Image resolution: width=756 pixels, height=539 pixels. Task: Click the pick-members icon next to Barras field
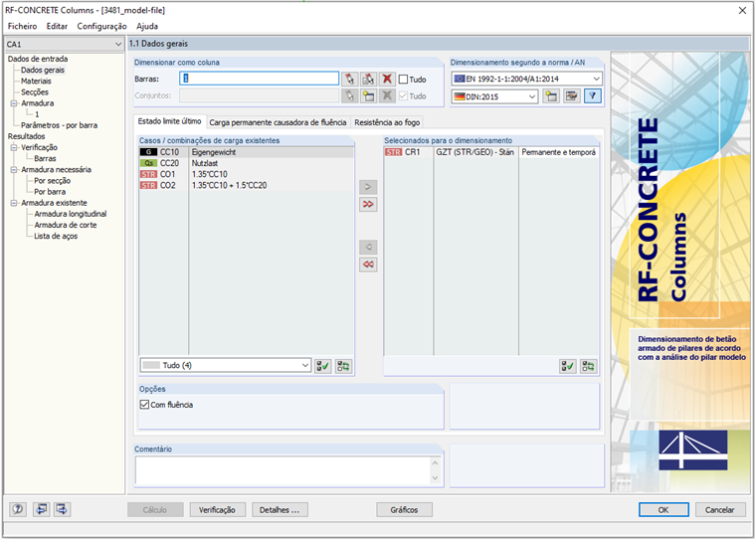tap(349, 80)
